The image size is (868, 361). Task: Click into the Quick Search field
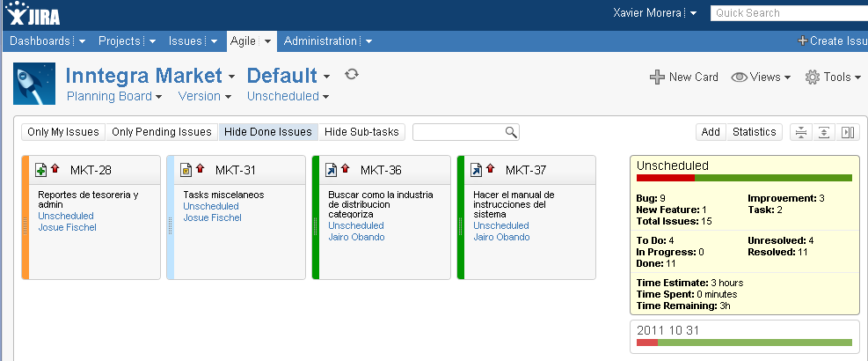[789, 12]
